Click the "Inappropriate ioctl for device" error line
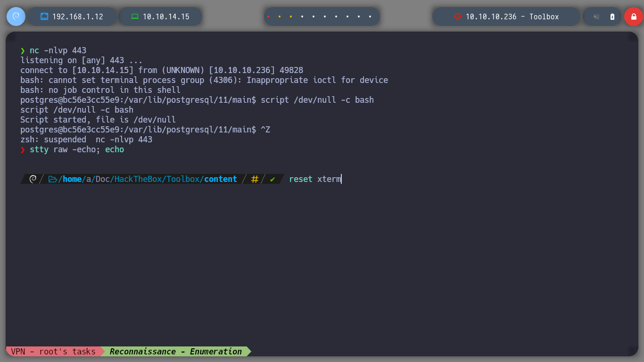The image size is (644, 362). (204, 80)
